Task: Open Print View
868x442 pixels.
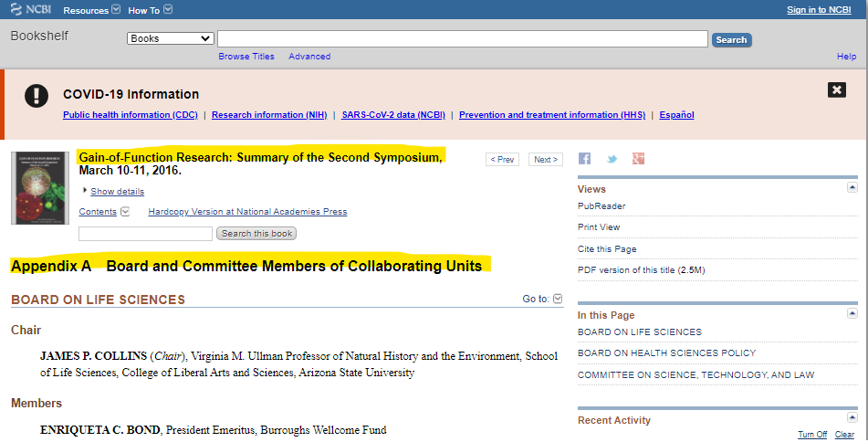Action: coord(599,227)
